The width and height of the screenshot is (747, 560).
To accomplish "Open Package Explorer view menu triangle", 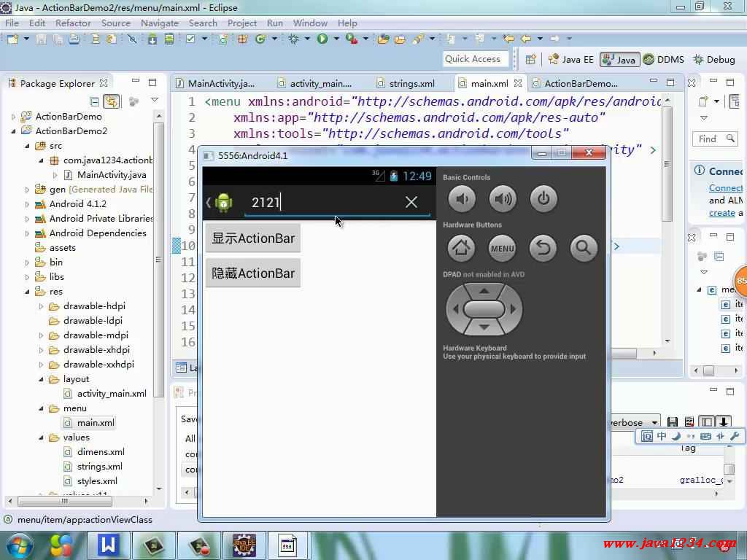I will point(155,100).
